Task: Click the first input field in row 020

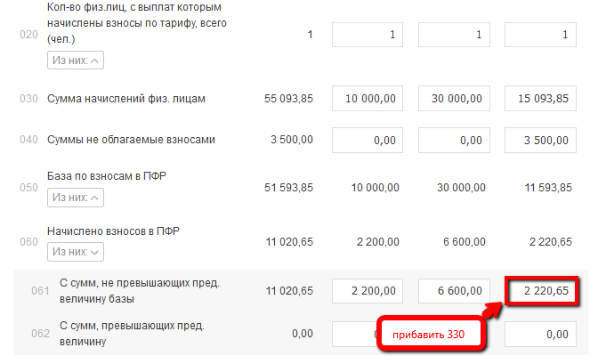Action: click(368, 35)
